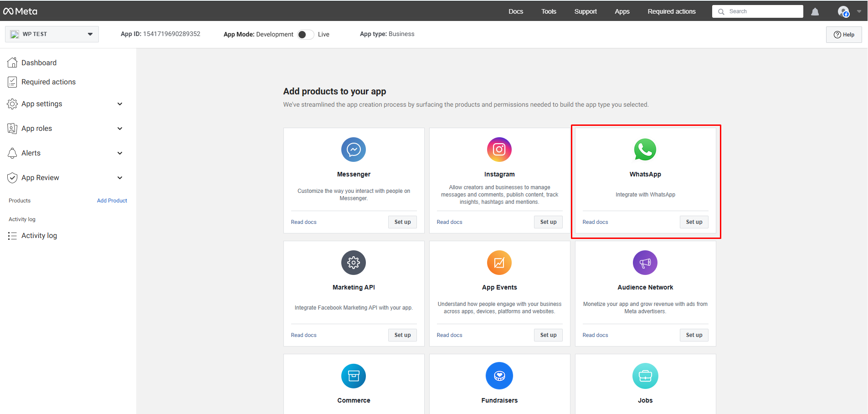This screenshot has height=414, width=868.
Task: Click the Instagram product icon
Action: coord(499,150)
